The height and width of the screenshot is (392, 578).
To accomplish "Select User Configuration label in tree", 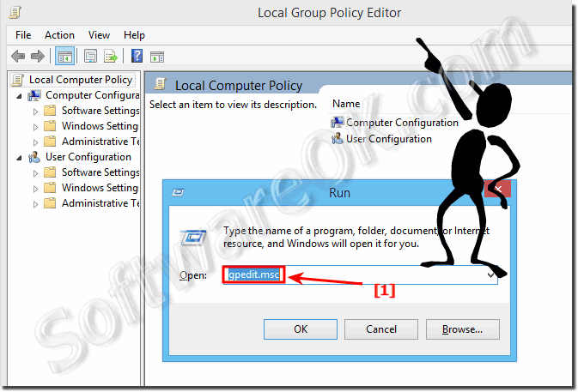I will [88, 157].
